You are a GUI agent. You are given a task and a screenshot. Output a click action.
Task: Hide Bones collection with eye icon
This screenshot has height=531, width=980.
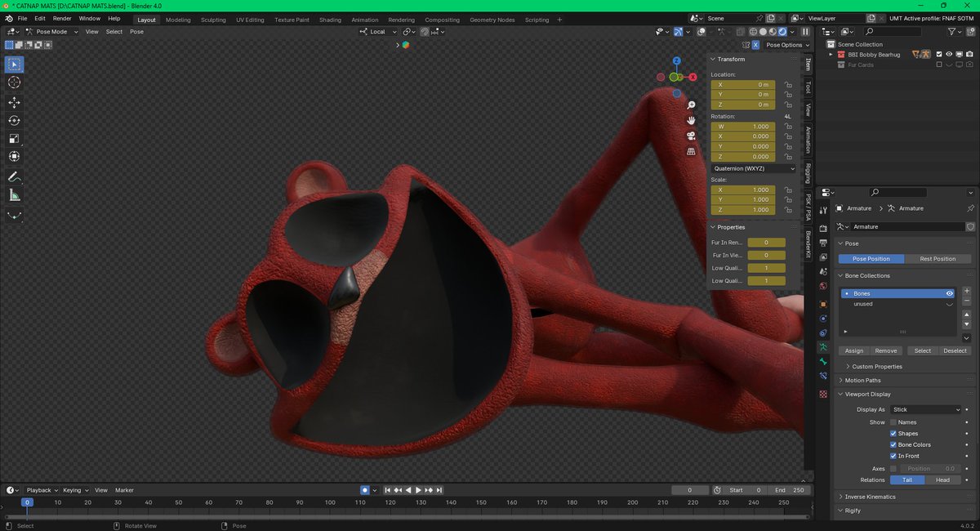[x=950, y=293]
